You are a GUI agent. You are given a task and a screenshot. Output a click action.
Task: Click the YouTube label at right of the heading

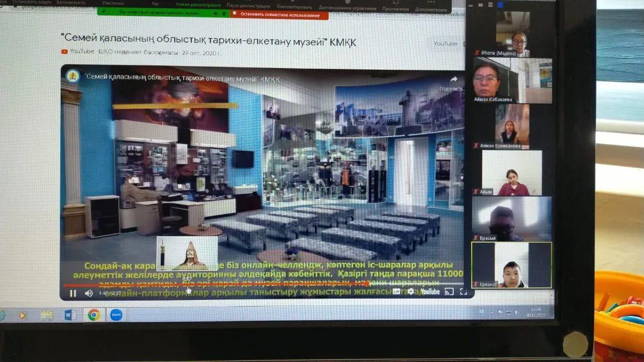pos(445,44)
